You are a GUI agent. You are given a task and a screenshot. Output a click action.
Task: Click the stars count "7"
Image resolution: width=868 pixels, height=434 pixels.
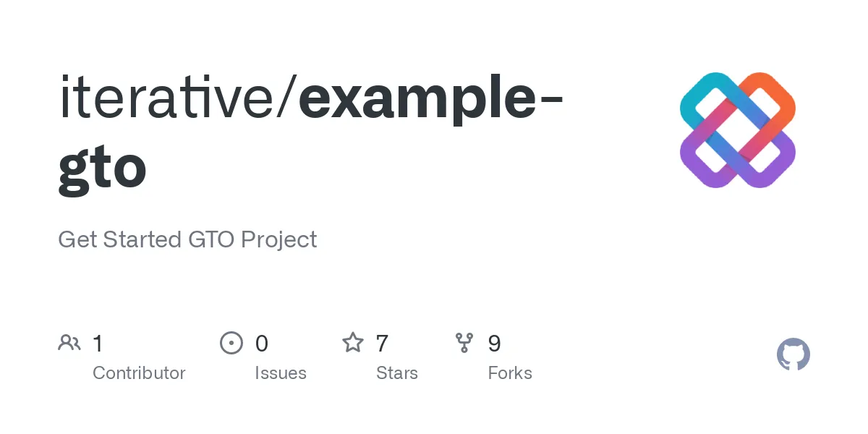(x=382, y=343)
